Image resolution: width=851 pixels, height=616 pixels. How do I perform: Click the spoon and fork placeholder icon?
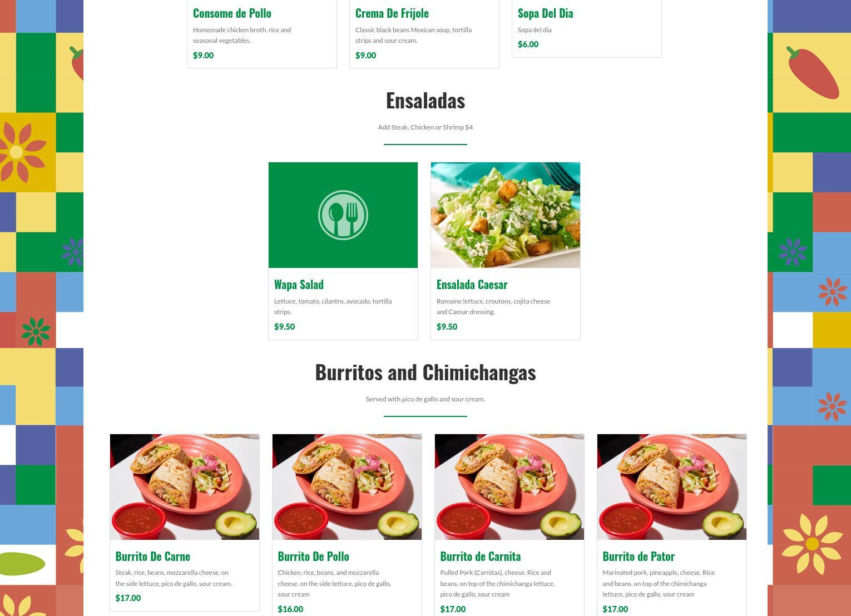click(343, 215)
